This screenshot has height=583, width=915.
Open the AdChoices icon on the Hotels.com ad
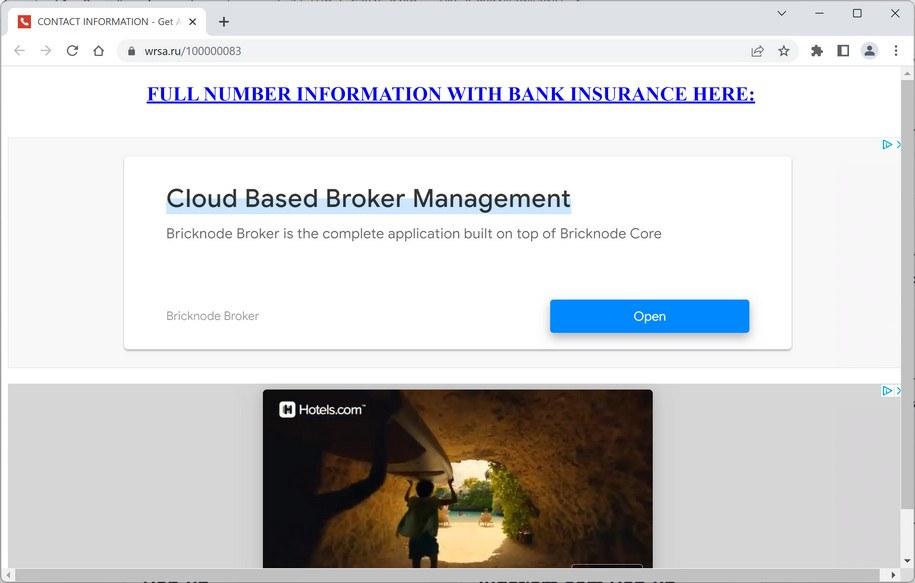[887, 390]
